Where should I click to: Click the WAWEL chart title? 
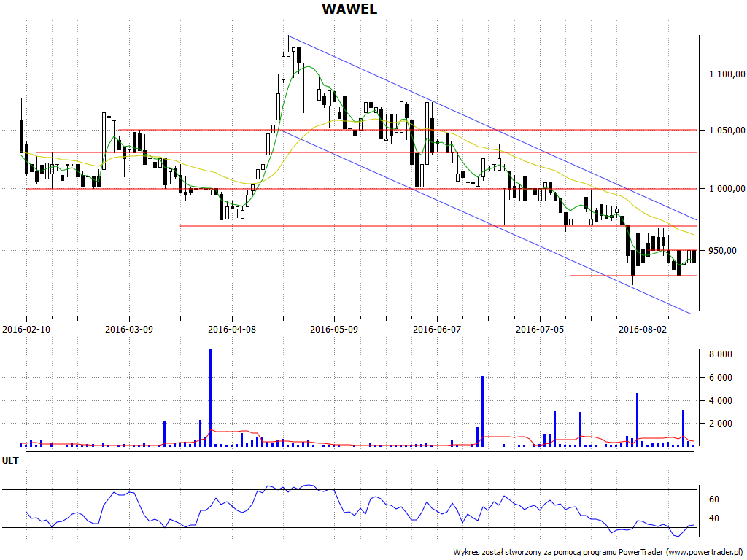pyautogui.click(x=349, y=9)
